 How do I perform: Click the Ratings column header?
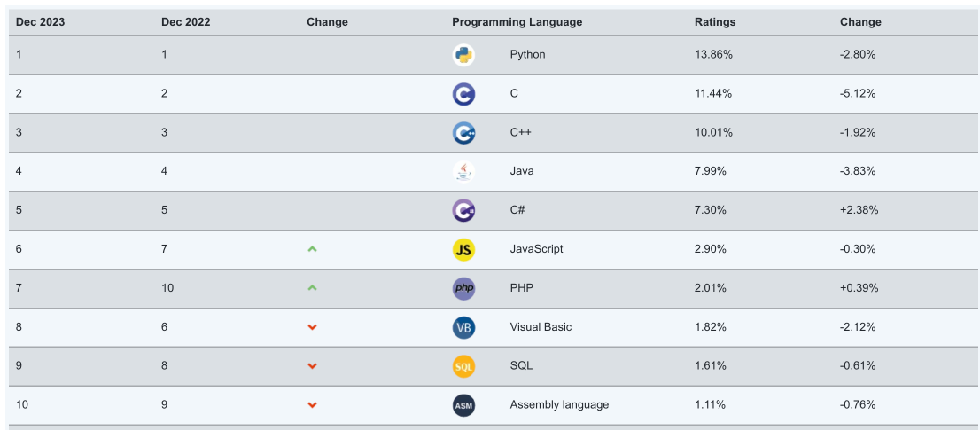[715, 22]
